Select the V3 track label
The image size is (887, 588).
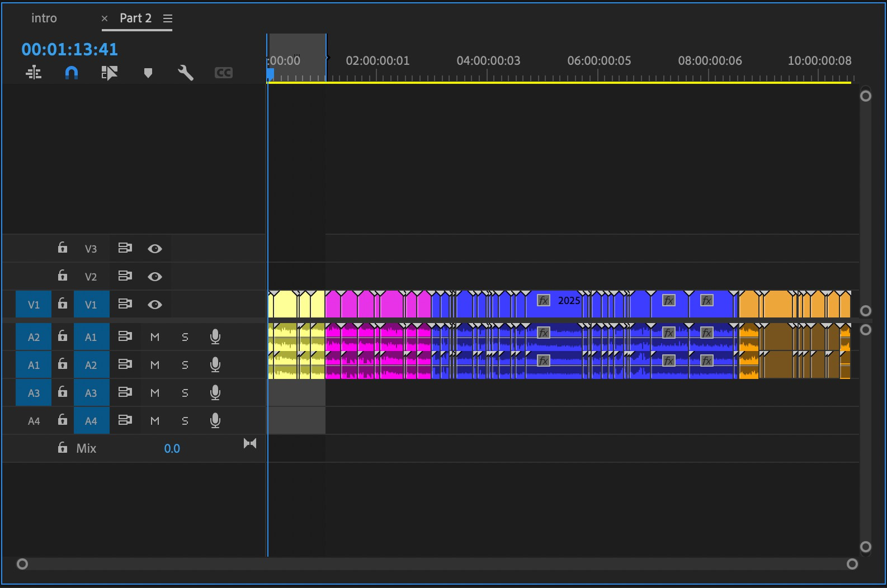[91, 249]
